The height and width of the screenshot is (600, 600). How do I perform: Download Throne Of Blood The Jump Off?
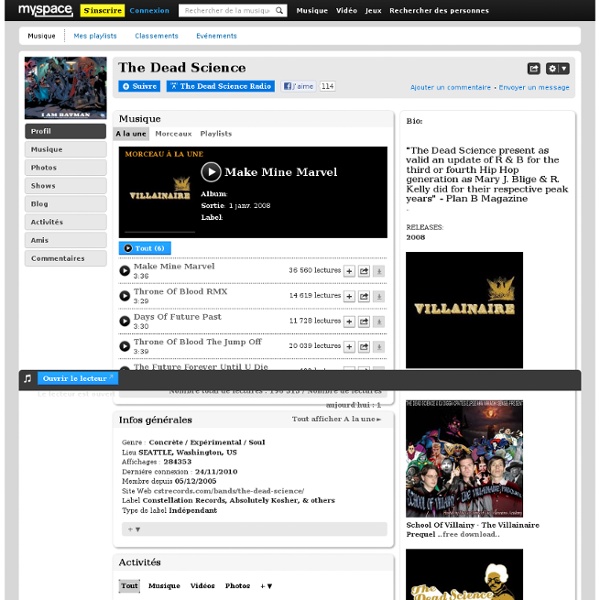pyautogui.click(x=379, y=347)
